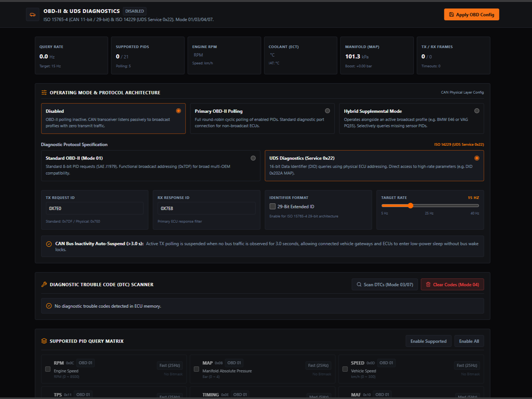This screenshot has width=532, height=399.
Task: Check the MAP Manifold Absolute Pressure checkbox
Action: click(196, 369)
